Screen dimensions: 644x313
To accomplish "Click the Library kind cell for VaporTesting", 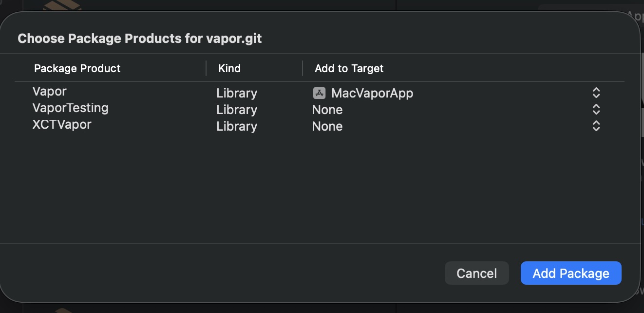I will pos(237,109).
